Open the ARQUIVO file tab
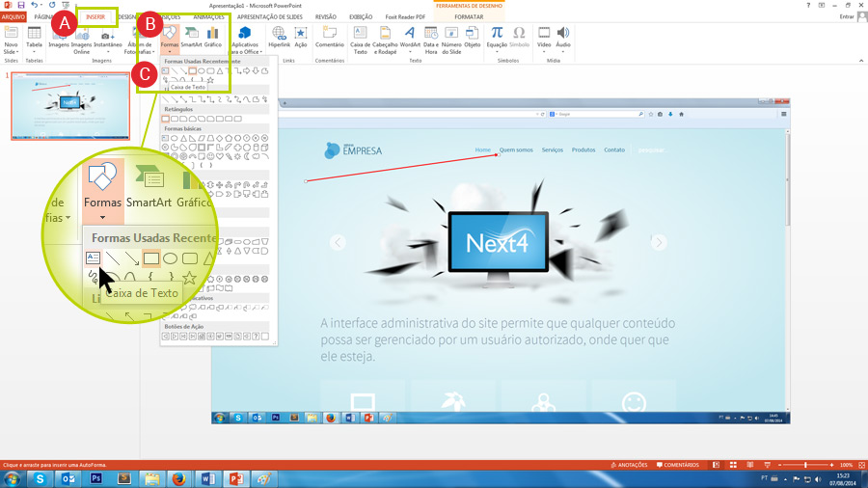Viewport: 868px width, 488px height. pyautogui.click(x=14, y=16)
